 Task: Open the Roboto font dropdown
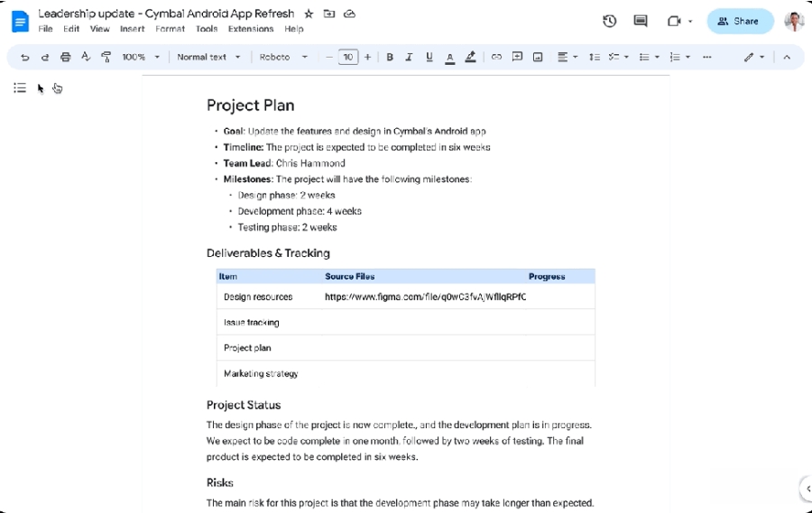[282, 57]
